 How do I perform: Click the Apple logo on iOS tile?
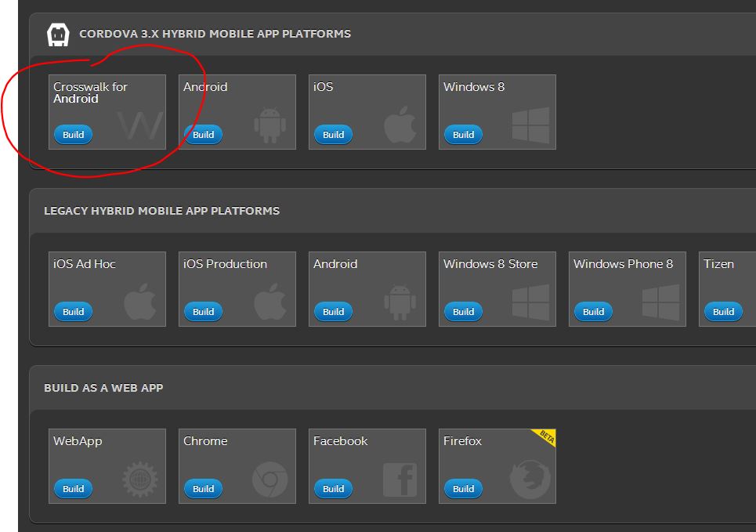point(400,125)
